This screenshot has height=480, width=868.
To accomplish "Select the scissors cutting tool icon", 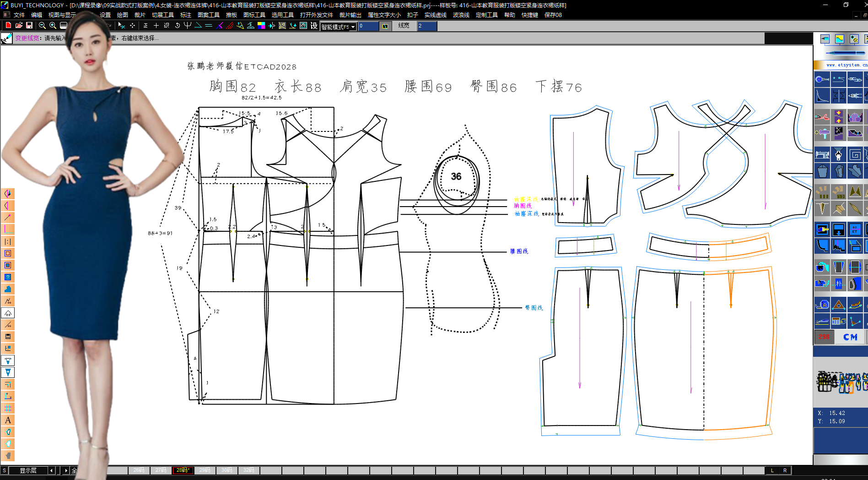I will 822,116.
